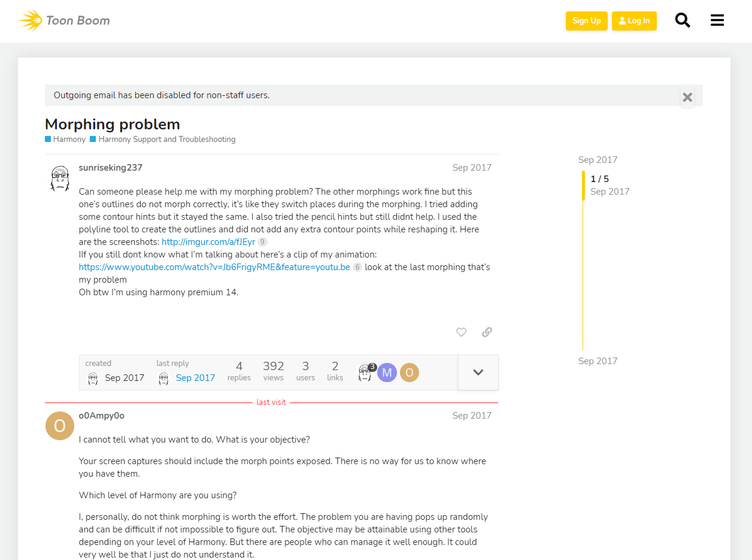Viewport: 752px width, 560px height.
Task: Open the hamburger menu icon
Action: tap(717, 20)
